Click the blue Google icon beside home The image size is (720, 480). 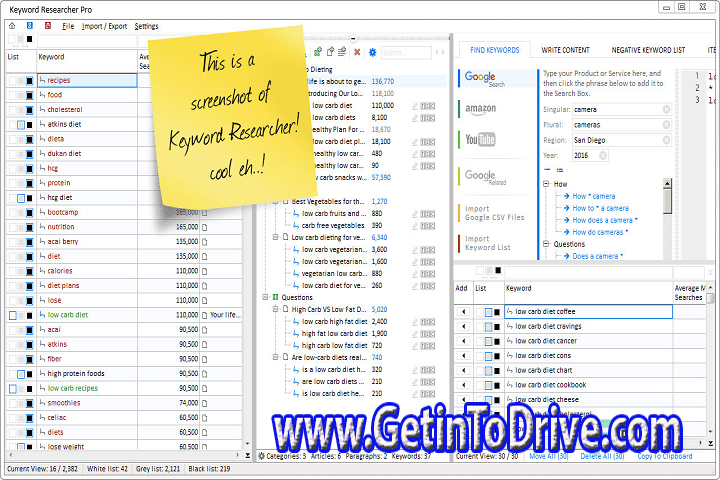30,26
